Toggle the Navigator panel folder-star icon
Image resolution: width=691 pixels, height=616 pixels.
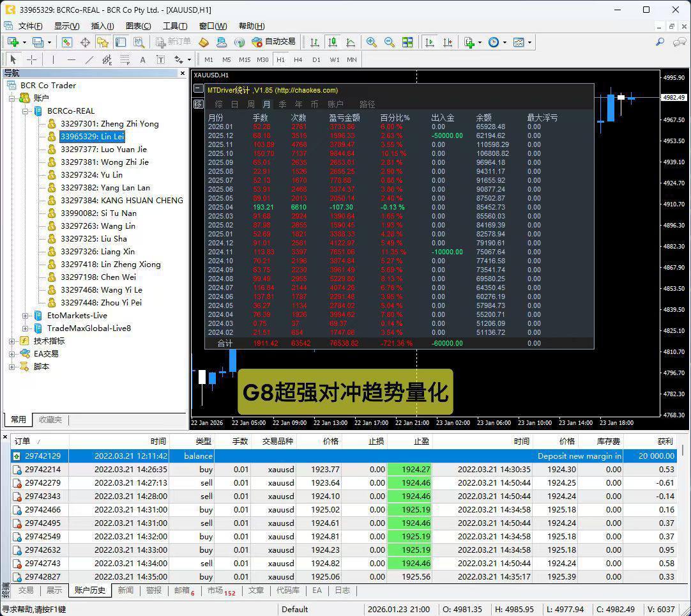[x=103, y=42]
